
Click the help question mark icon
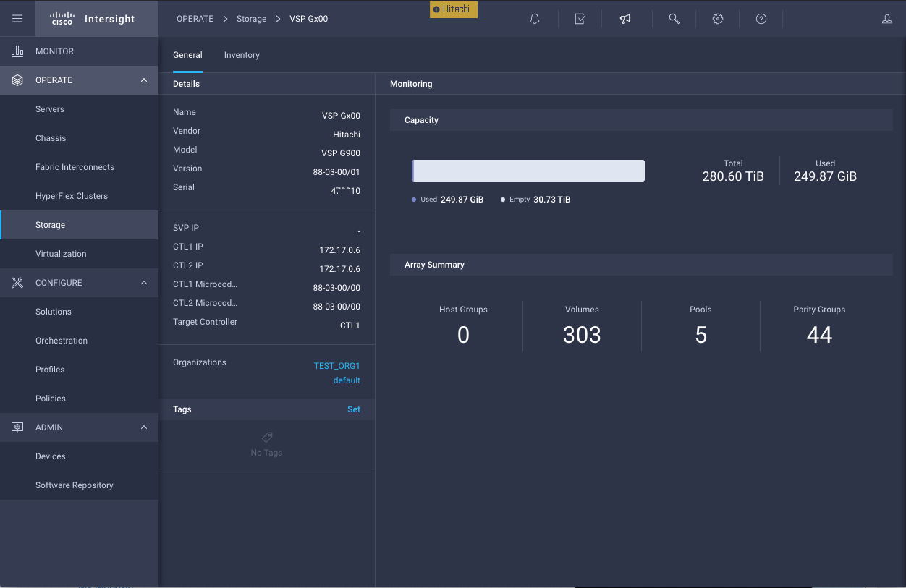tap(761, 20)
